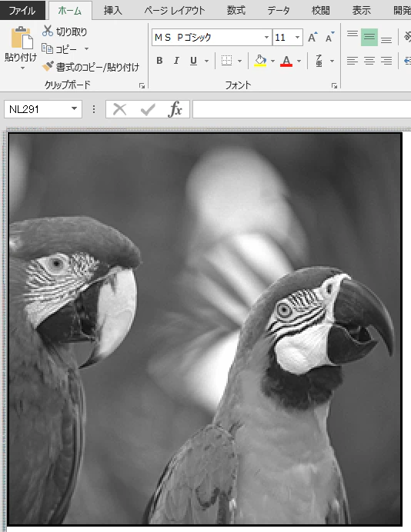The image size is (411, 532).
Task: Toggle bold formatting
Action: pyautogui.click(x=159, y=61)
